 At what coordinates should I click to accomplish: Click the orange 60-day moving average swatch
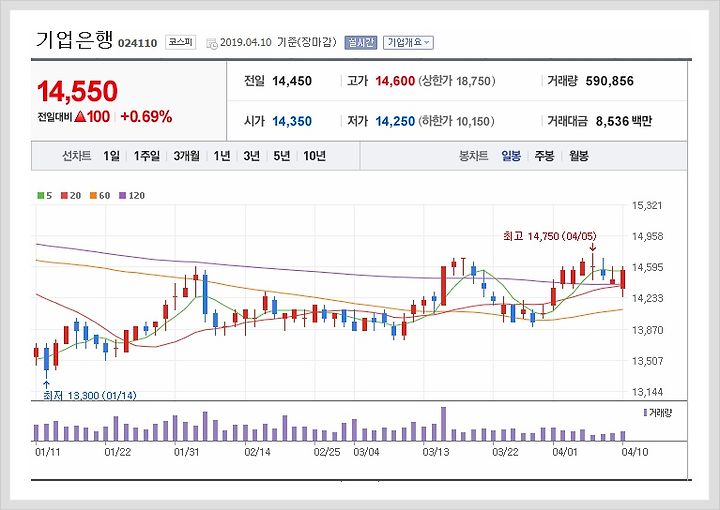point(93,196)
